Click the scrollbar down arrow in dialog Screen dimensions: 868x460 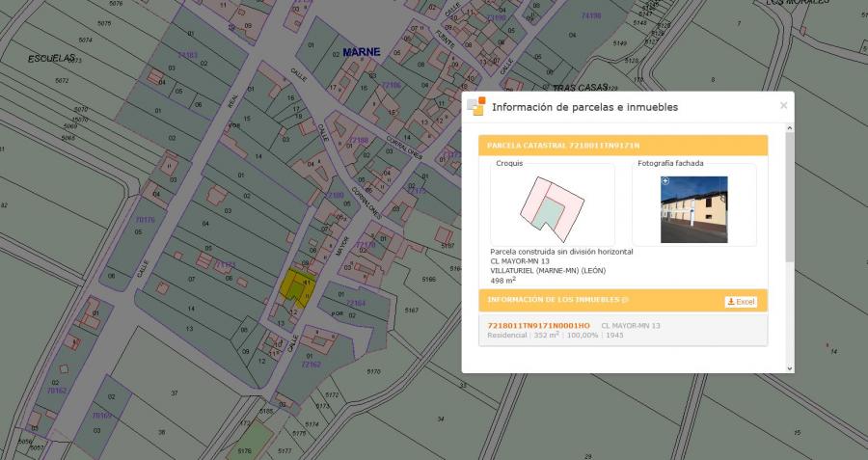pyautogui.click(x=790, y=367)
